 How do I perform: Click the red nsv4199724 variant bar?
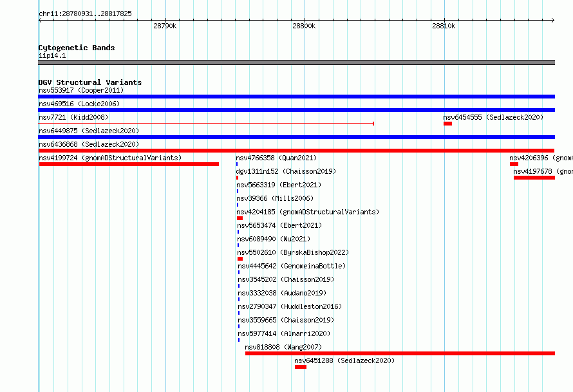(129, 164)
